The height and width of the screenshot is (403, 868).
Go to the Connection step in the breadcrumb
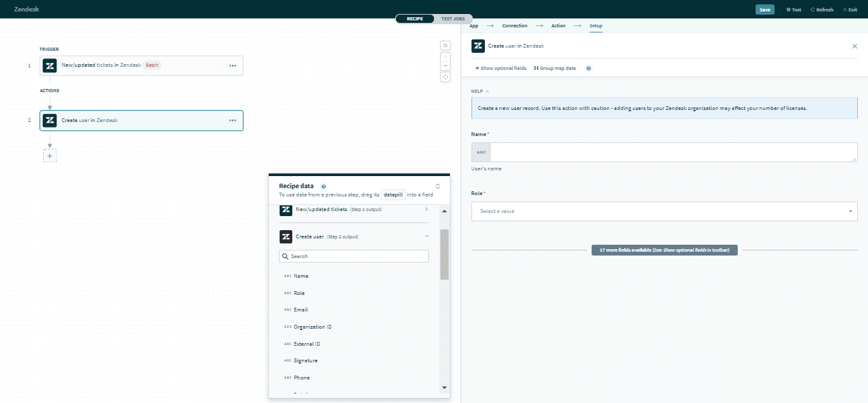[514, 25]
